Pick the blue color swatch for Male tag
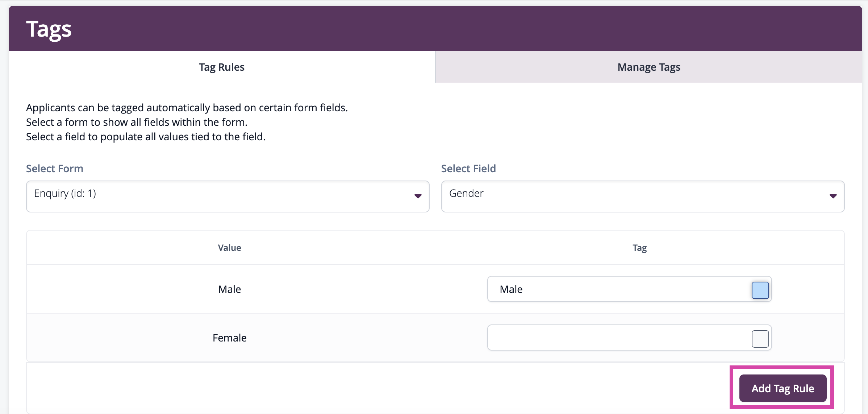 760,290
